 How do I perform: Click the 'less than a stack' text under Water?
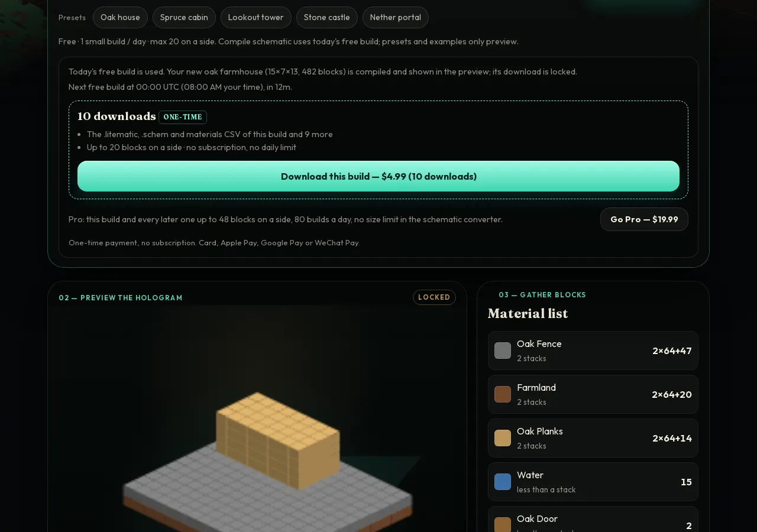(x=546, y=489)
